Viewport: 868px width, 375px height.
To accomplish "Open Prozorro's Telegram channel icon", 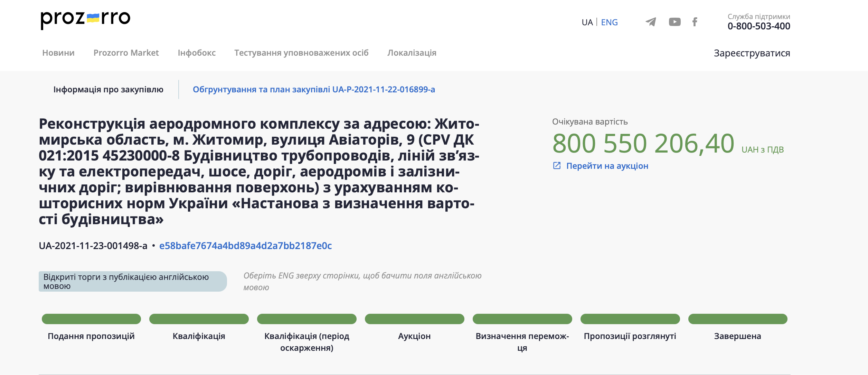I will (651, 22).
